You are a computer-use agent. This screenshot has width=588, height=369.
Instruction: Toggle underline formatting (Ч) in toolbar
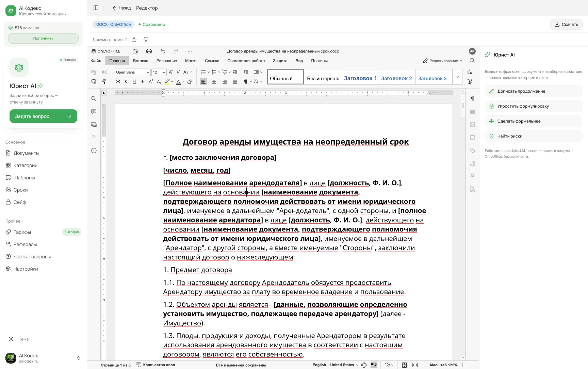click(x=134, y=82)
